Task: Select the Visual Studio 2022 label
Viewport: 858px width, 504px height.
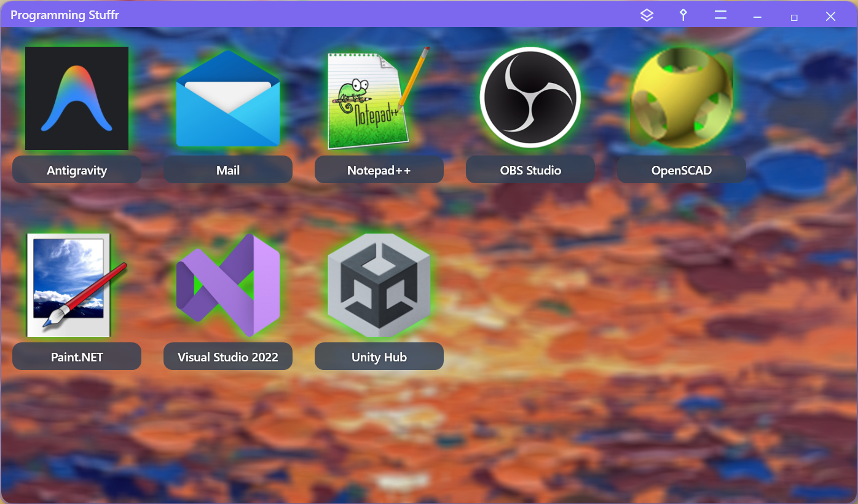Action: 228,356
